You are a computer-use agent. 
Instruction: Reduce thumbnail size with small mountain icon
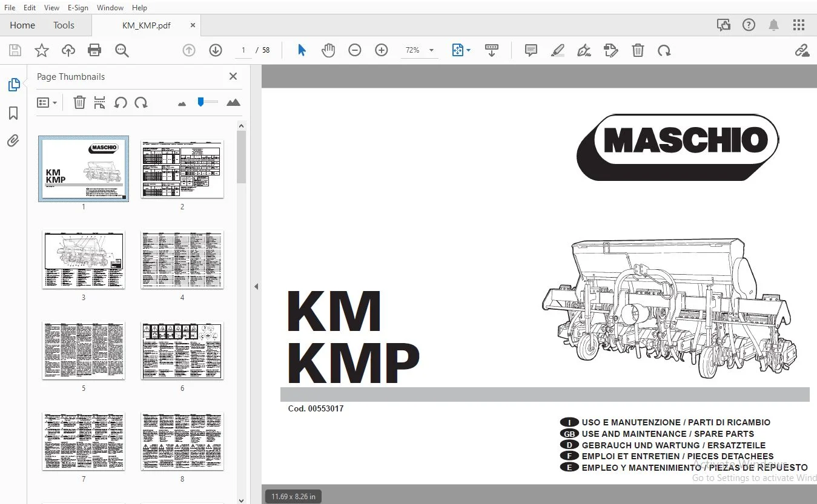click(182, 103)
